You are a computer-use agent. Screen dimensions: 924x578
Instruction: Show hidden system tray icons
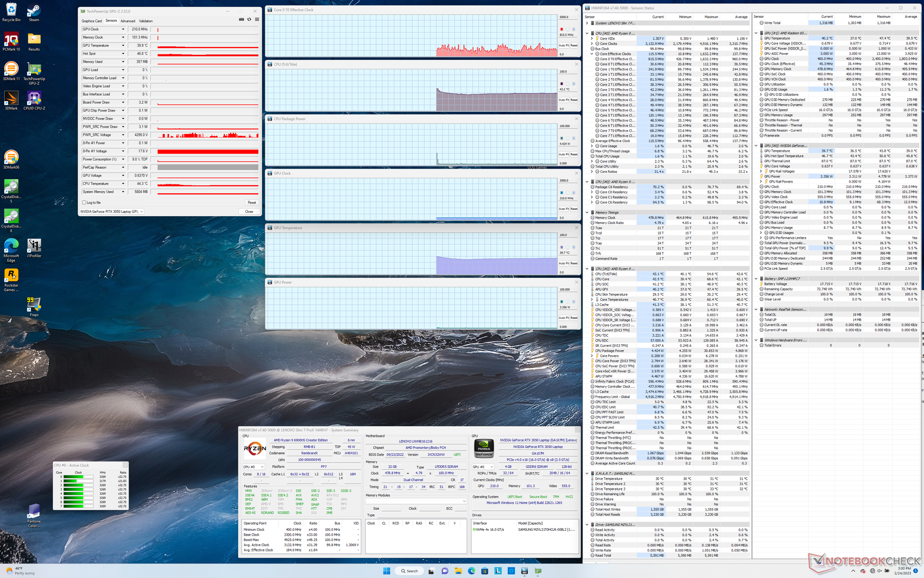(854, 571)
